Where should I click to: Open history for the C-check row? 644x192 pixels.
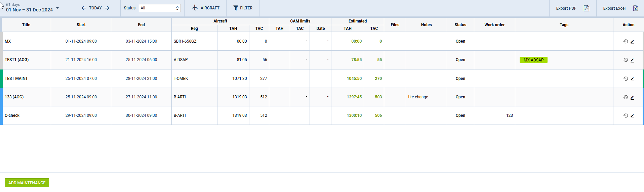pos(626,116)
